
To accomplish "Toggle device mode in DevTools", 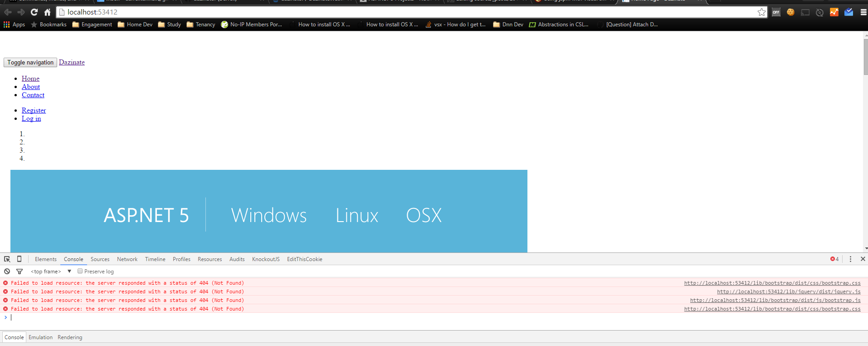I will [x=19, y=259].
